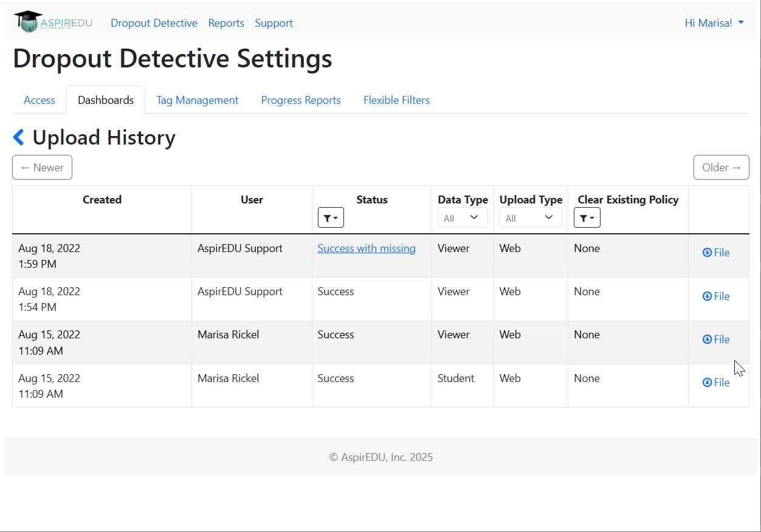Click AspirEDU Support in the 1:54 PM row
The height and width of the screenshot is (532, 761).
[240, 292]
